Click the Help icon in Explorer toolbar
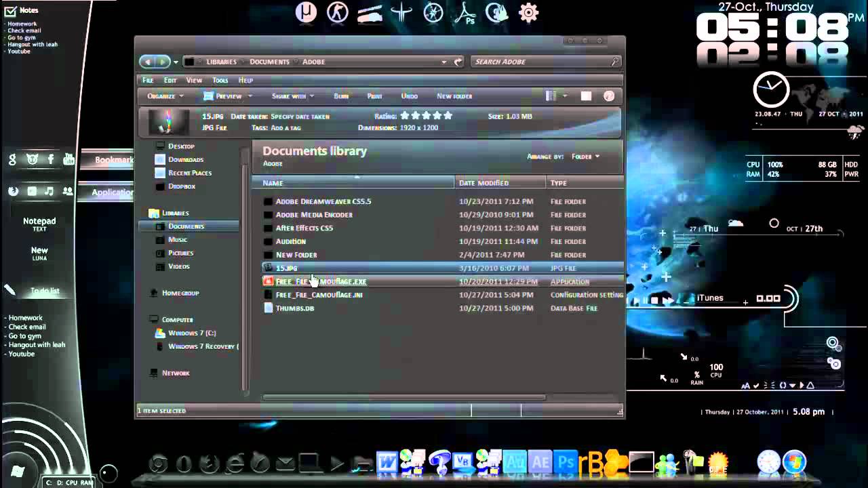868x488 pixels. point(608,96)
